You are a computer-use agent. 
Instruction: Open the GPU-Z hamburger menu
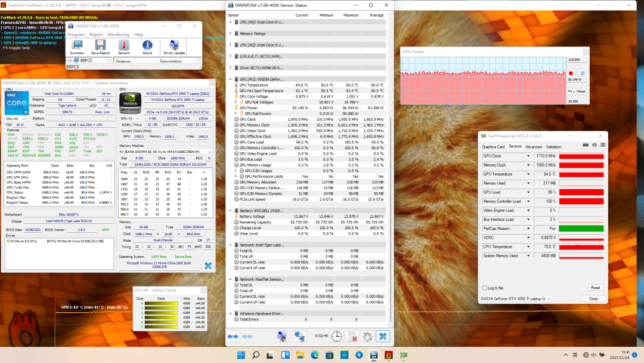(x=602, y=145)
